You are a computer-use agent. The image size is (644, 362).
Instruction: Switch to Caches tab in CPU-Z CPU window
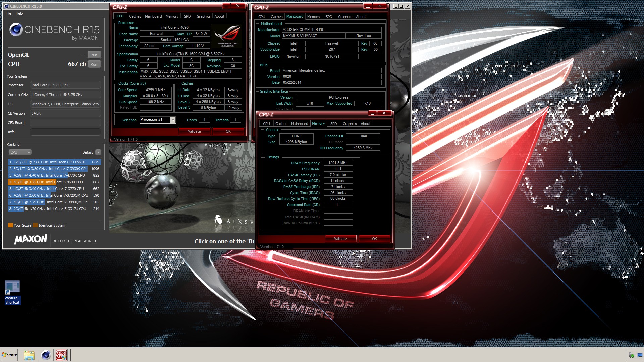(135, 16)
